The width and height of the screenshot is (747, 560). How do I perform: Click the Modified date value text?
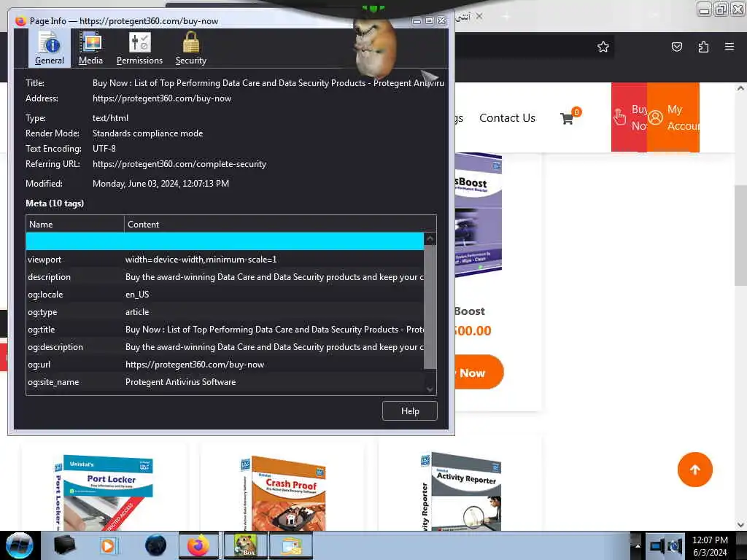click(160, 184)
